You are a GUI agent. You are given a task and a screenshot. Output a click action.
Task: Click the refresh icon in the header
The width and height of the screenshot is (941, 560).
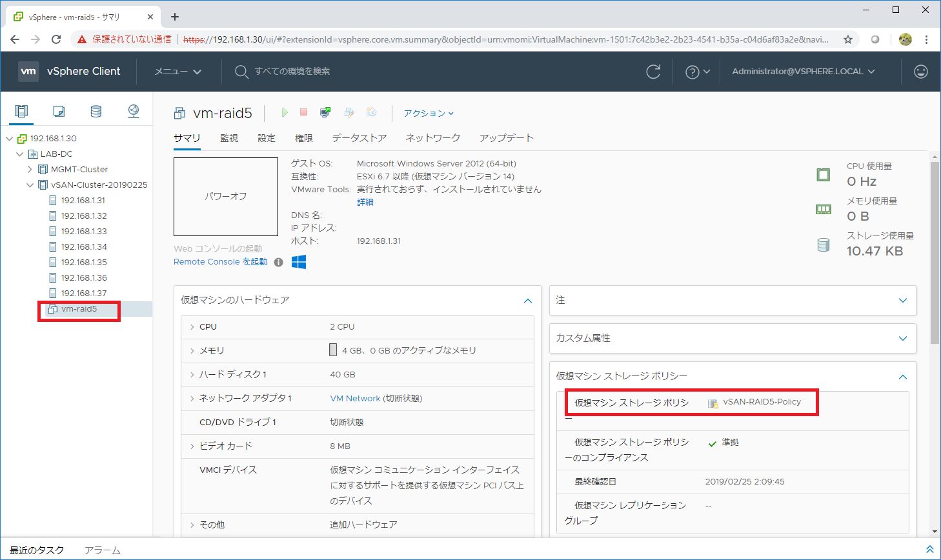click(653, 72)
